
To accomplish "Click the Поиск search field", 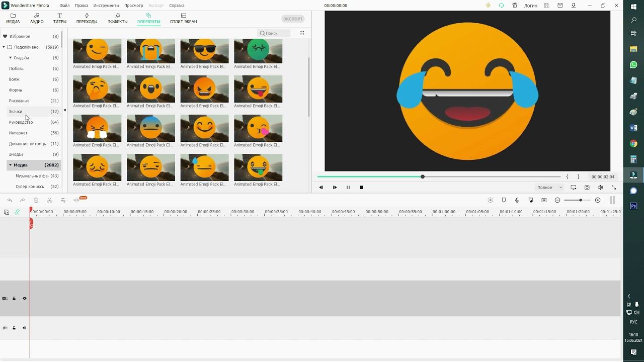I will 274,33.
